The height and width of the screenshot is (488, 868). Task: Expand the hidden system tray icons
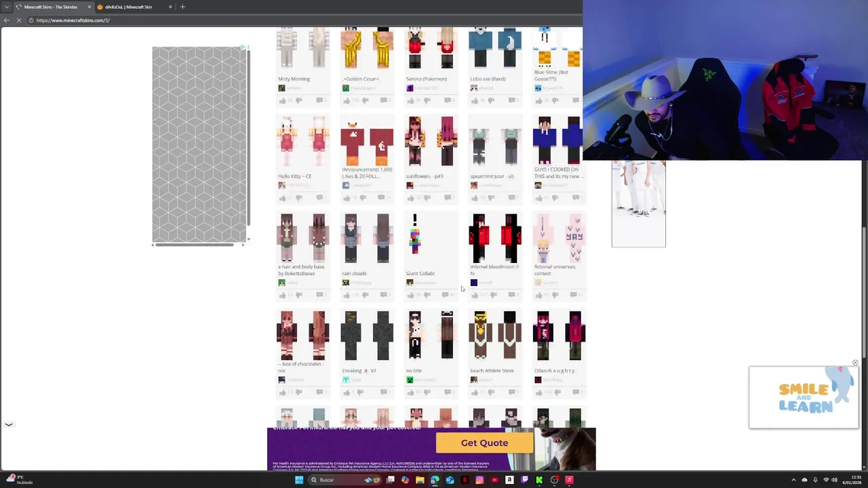(793, 480)
